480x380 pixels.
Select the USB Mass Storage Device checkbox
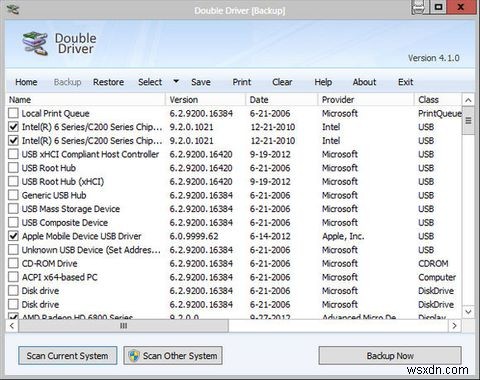(x=13, y=209)
